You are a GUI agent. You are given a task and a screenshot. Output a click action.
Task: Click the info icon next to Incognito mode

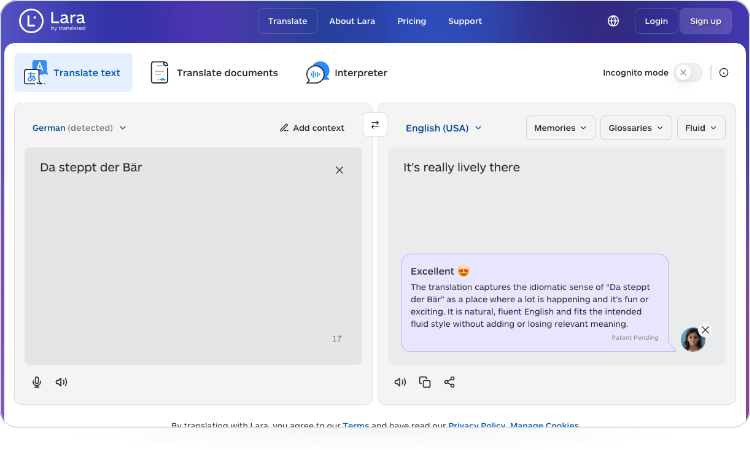tap(724, 73)
